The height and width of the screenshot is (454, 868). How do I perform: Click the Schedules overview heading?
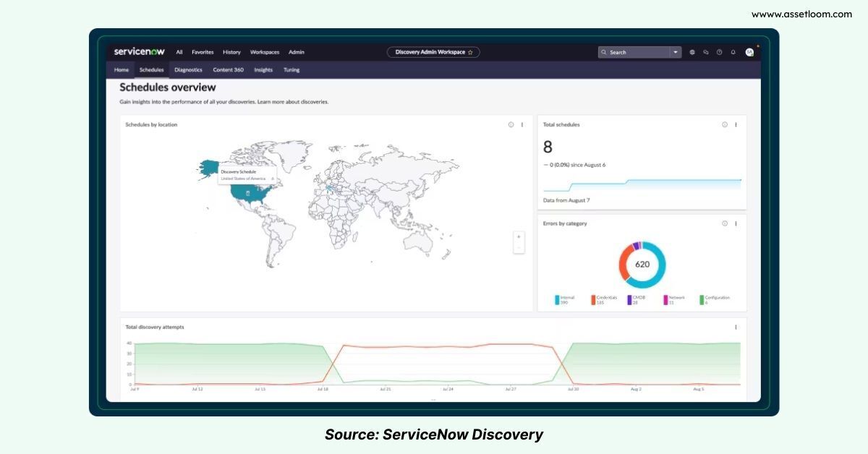168,87
